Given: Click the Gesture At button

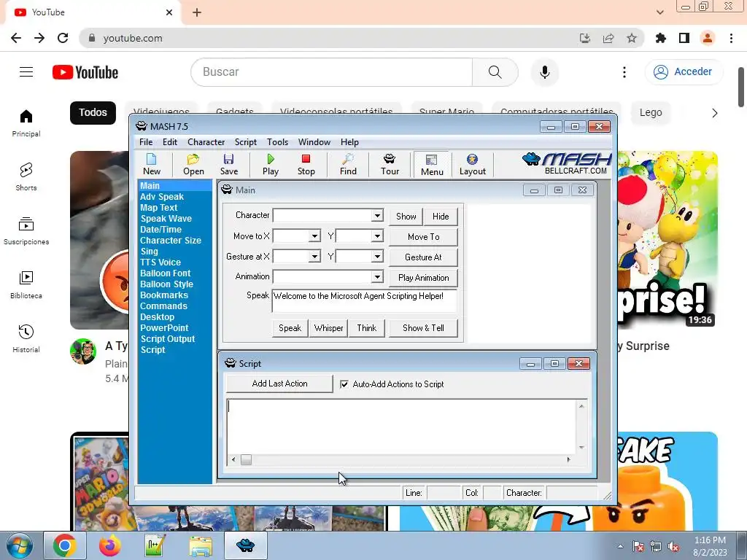Looking at the screenshot, I should (x=424, y=257).
